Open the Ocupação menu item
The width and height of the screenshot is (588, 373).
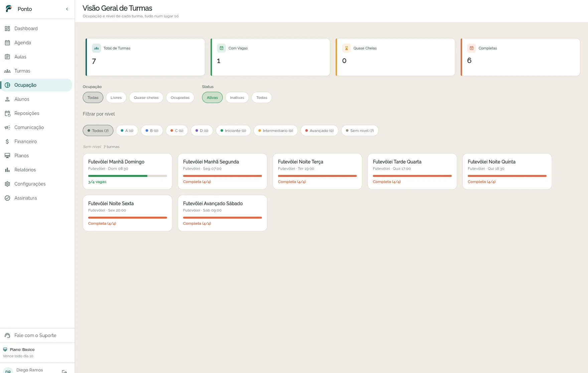click(x=37, y=85)
